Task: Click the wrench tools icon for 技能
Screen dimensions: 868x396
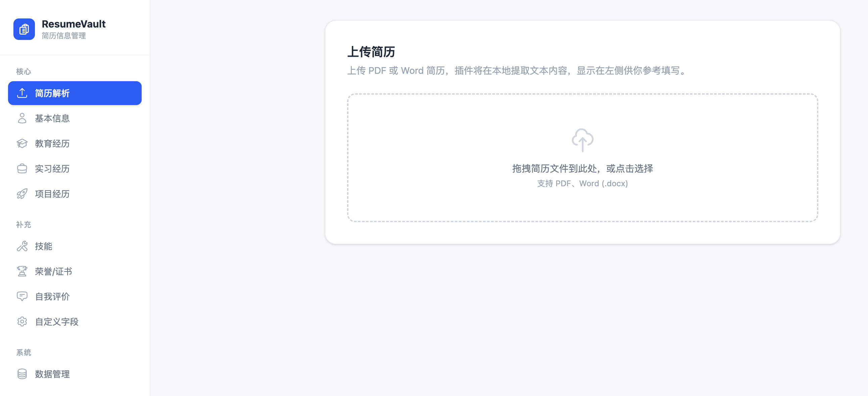Action: 22,246
